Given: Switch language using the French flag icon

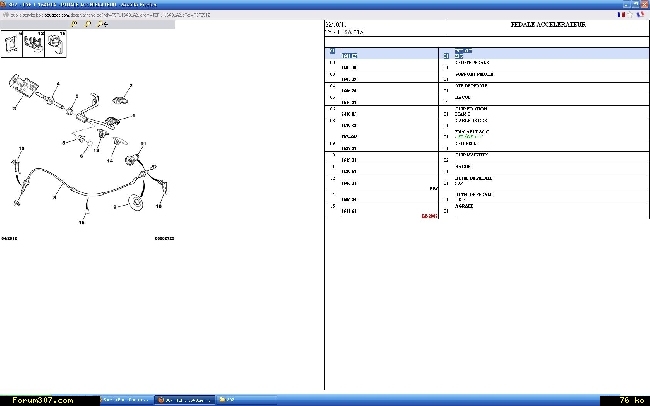Looking at the screenshot, I should click(621, 15).
